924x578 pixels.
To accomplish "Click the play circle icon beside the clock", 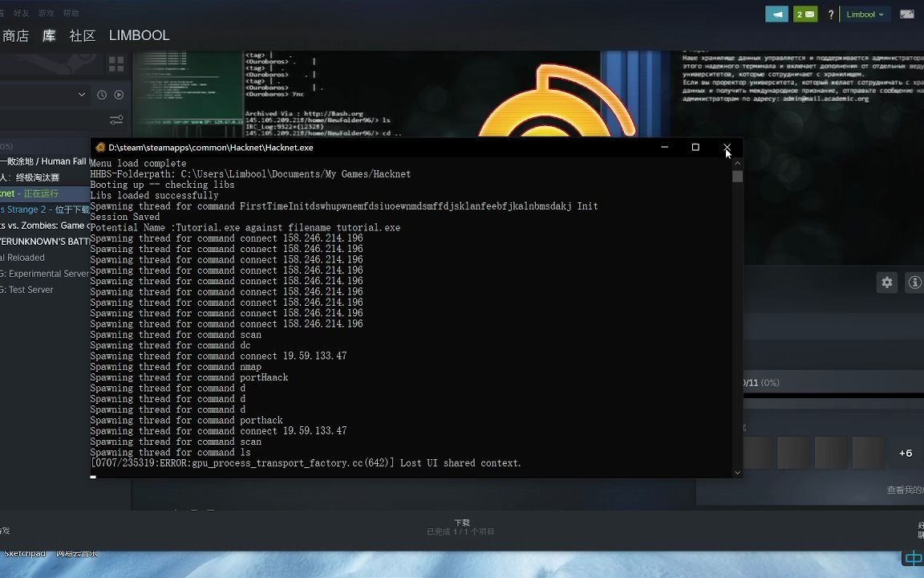I will click(x=119, y=95).
